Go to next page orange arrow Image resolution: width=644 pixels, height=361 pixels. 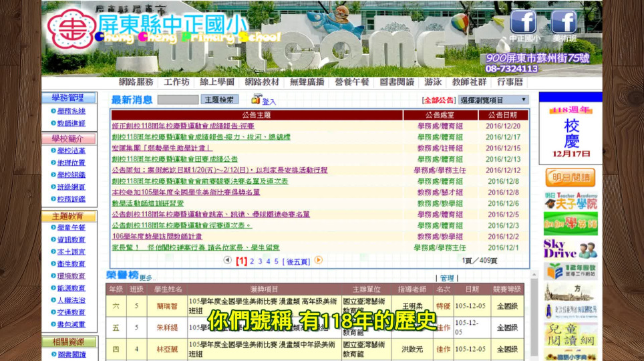point(318,260)
